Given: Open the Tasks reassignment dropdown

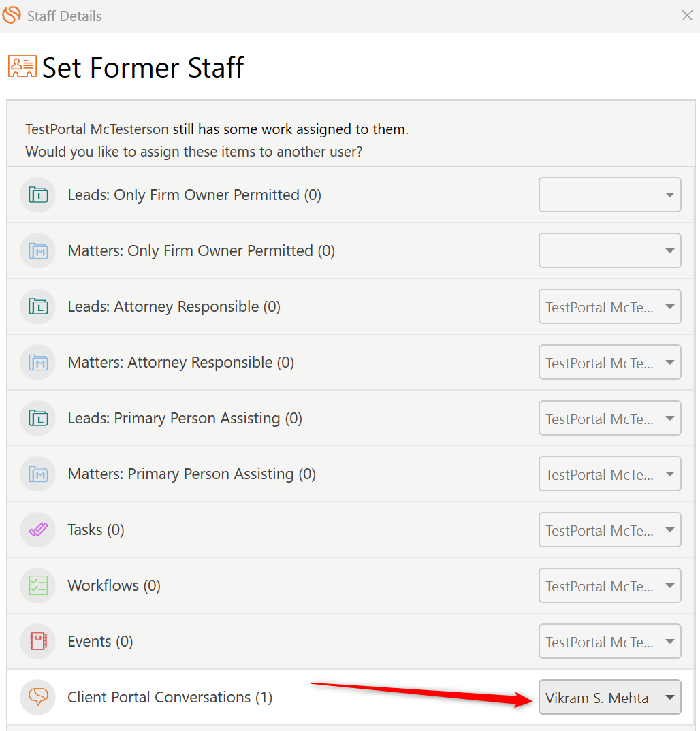Looking at the screenshot, I should click(609, 530).
